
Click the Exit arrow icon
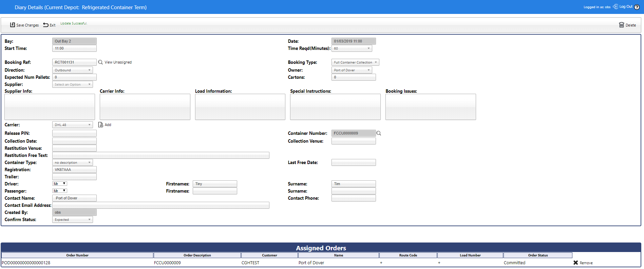pyautogui.click(x=46, y=25)
